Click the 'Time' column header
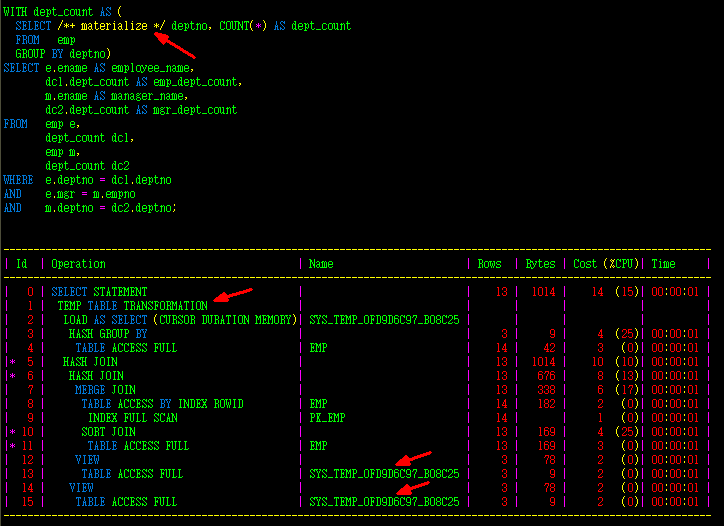This screenshot has height=526, width=724. pyautogui.click(x=664, y=264)
